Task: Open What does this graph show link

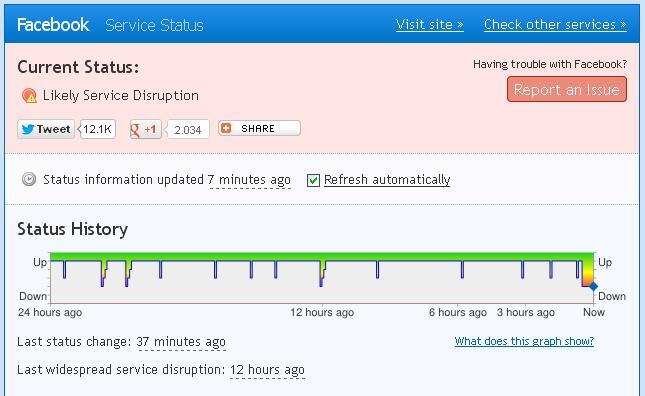Action: pyautogui.click(x=524, y=341)
